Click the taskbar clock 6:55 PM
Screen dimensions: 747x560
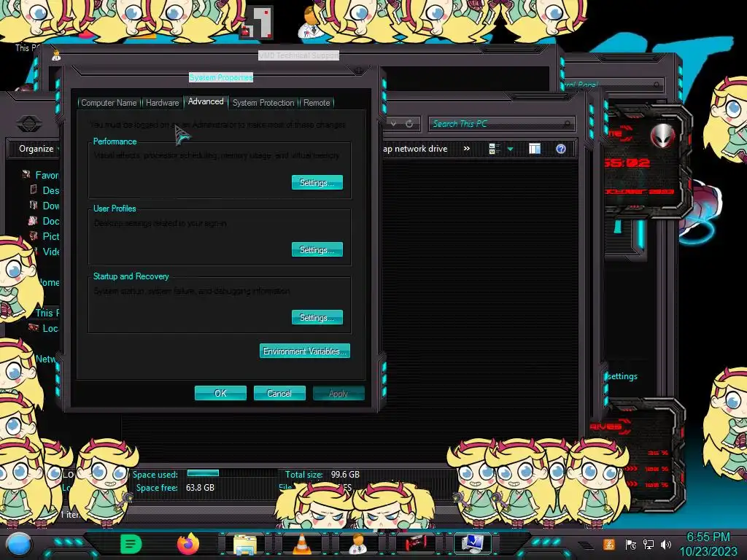[x=708, y=537]
